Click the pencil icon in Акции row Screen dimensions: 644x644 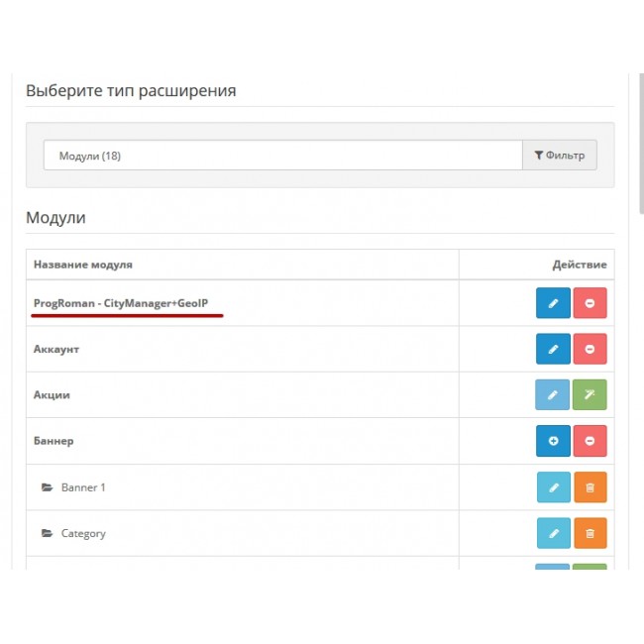point(553,394)
